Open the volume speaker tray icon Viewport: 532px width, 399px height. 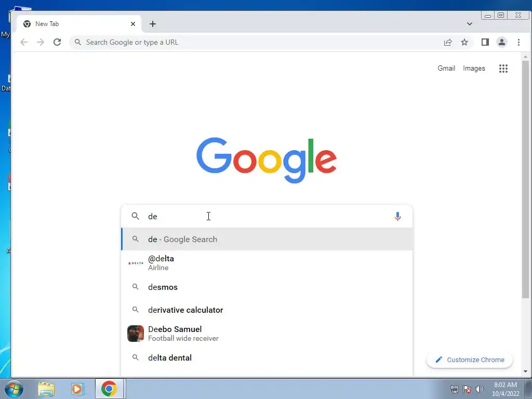click(480, 389)
